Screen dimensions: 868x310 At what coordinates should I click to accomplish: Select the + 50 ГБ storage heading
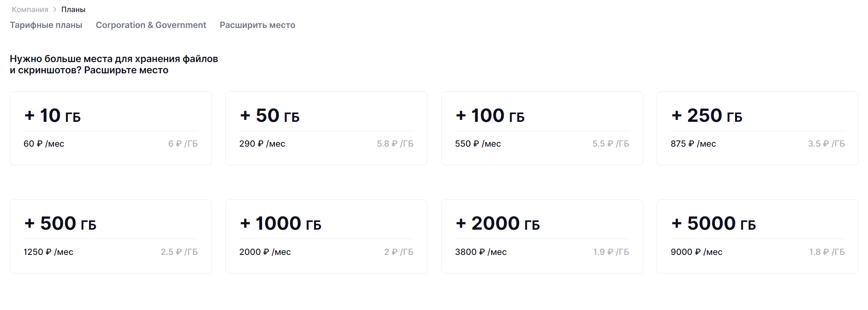coord(270,116)
